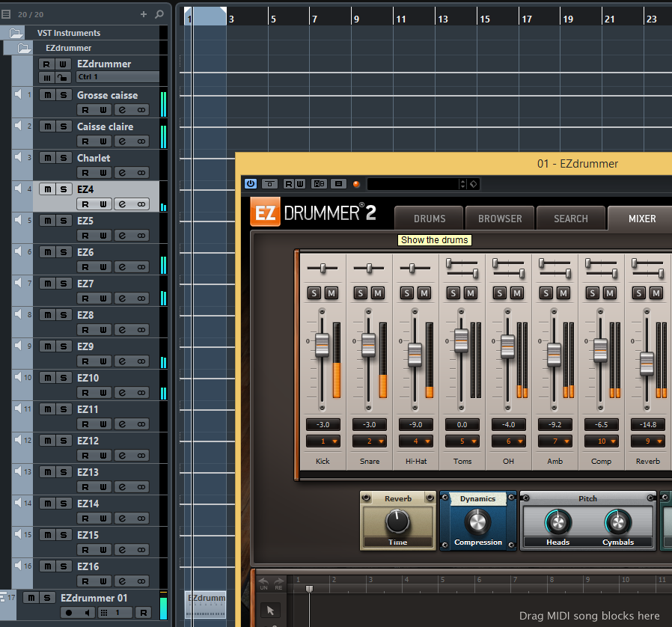672x627 pixels.
Task: Mute the Toms channel in EZdrummer mixer
Action: [471, 293]
